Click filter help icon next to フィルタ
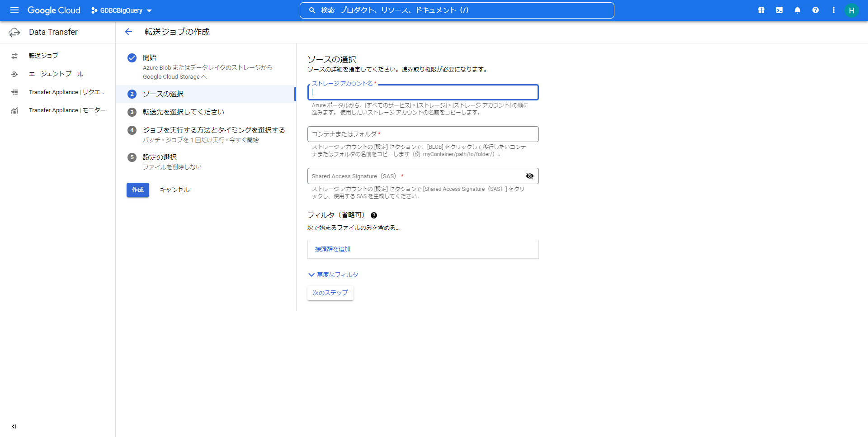Image resolution: width=868 pixels, height=437 pixels. pos(374,215)
